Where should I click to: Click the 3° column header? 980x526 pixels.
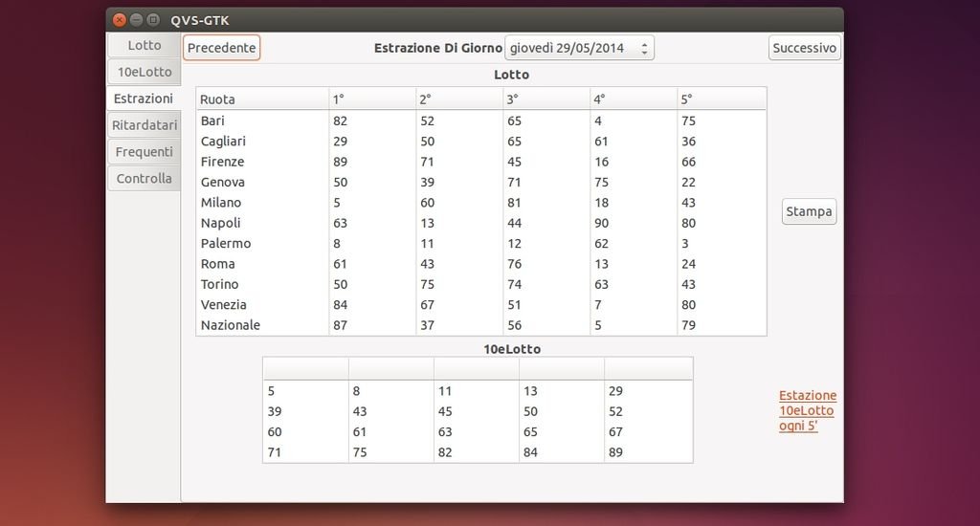point(546,99)
